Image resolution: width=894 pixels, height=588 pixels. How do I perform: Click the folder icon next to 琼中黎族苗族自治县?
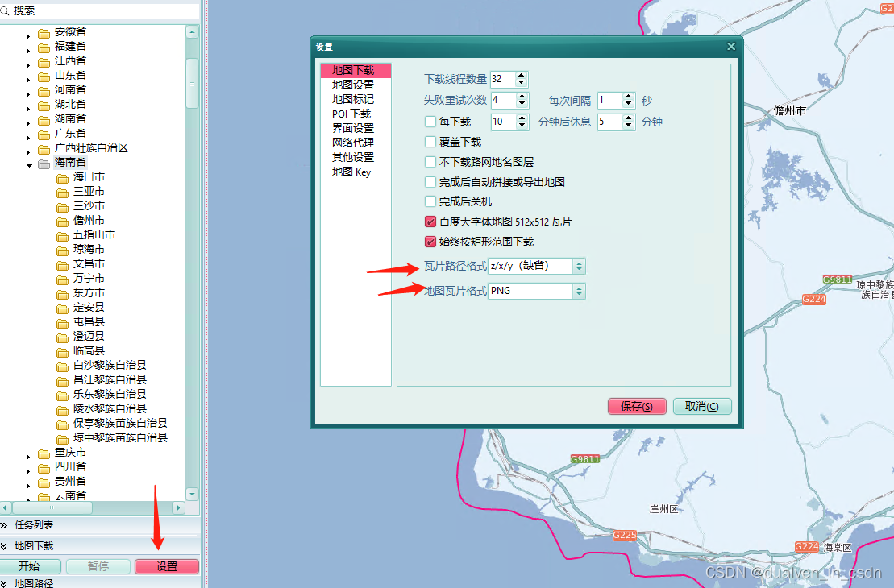(63, 438)
